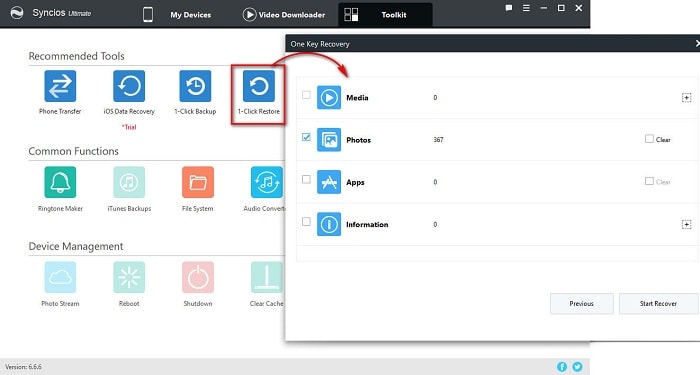Switch to My Devices tab

(x=191, y=15)
